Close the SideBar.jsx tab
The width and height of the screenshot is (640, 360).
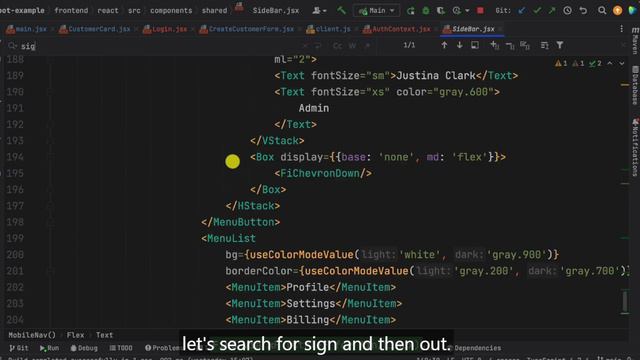click(x=500, y=29)
